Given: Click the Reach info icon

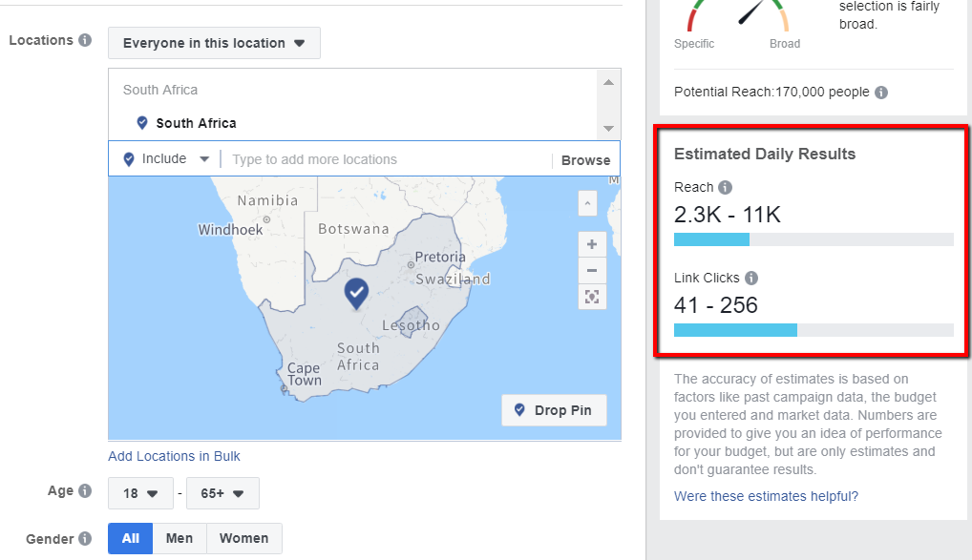Looking at the screenshot, I should point(726,188).
